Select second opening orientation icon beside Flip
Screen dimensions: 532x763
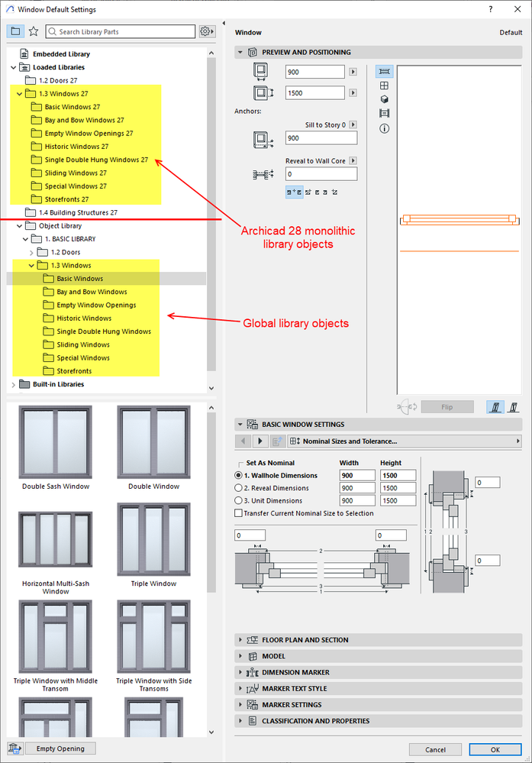pyautogui.click(x=514, y=407)
